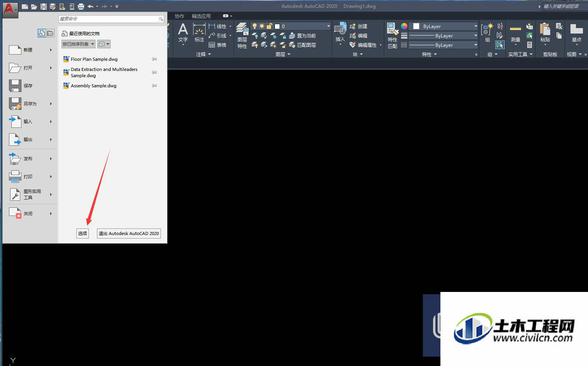This screenshot has height=366, width=588.
Task: Click 匹配图层 match layer button
Action: pos(303,45)
